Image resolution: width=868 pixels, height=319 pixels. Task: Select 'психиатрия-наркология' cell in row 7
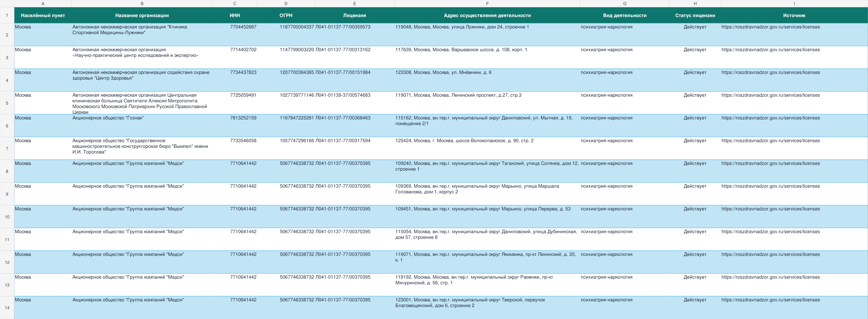click(x=625, y=148)
